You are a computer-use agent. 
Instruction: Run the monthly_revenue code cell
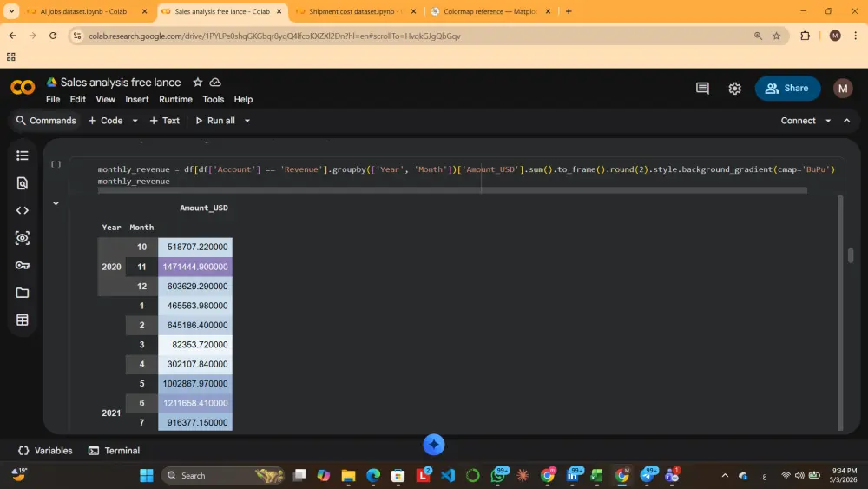(56, 164)
